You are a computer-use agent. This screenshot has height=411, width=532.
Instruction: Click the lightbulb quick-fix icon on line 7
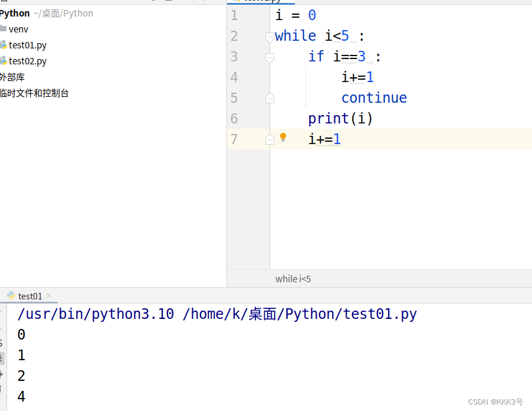(283, 137)
